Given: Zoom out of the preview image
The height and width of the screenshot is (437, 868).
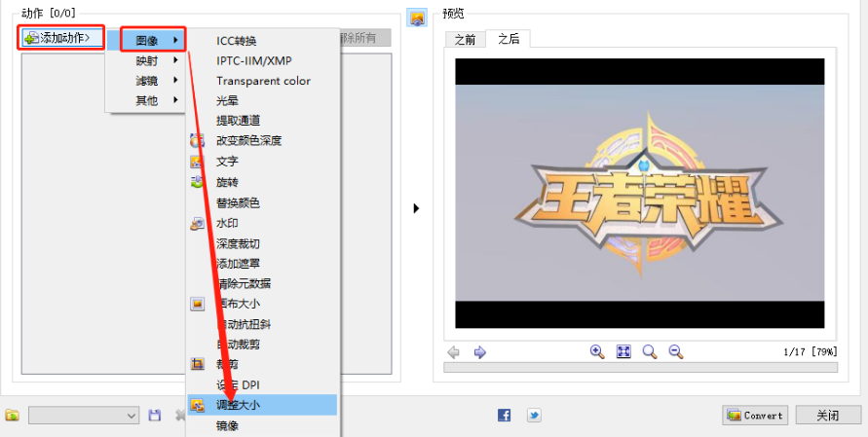Looking at the screenshot, I should 676,351.
